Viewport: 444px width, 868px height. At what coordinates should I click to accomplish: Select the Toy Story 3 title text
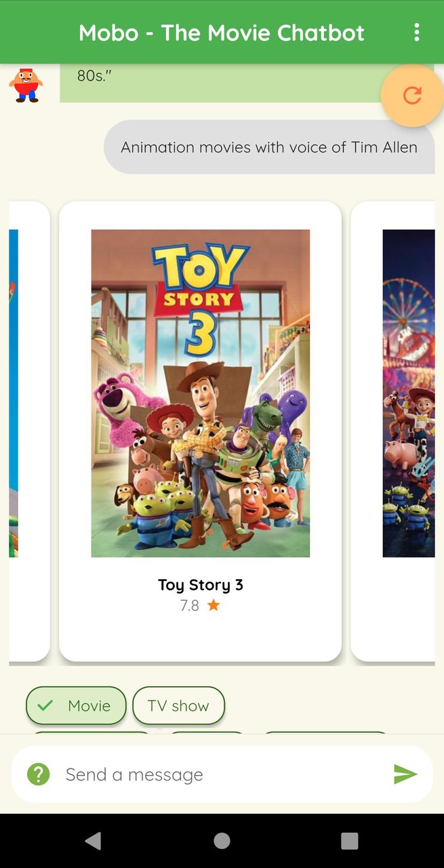click(201, 585)
